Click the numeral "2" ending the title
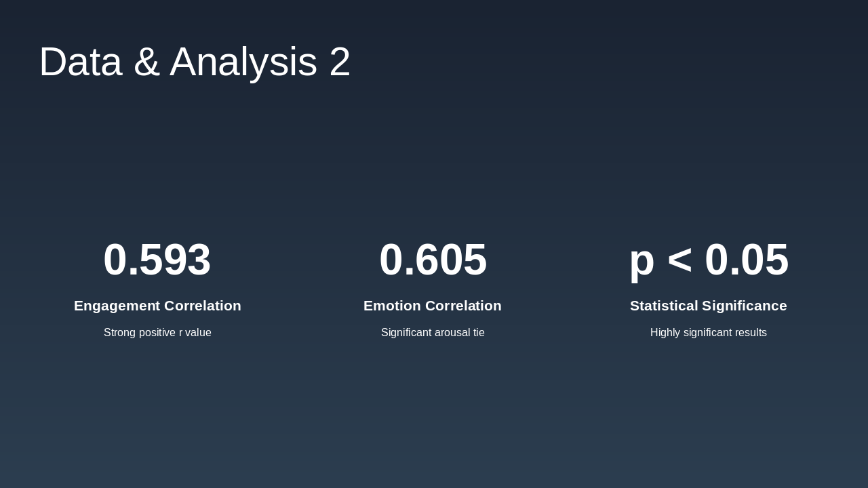The image size is (868, 488). pos(340,62)
